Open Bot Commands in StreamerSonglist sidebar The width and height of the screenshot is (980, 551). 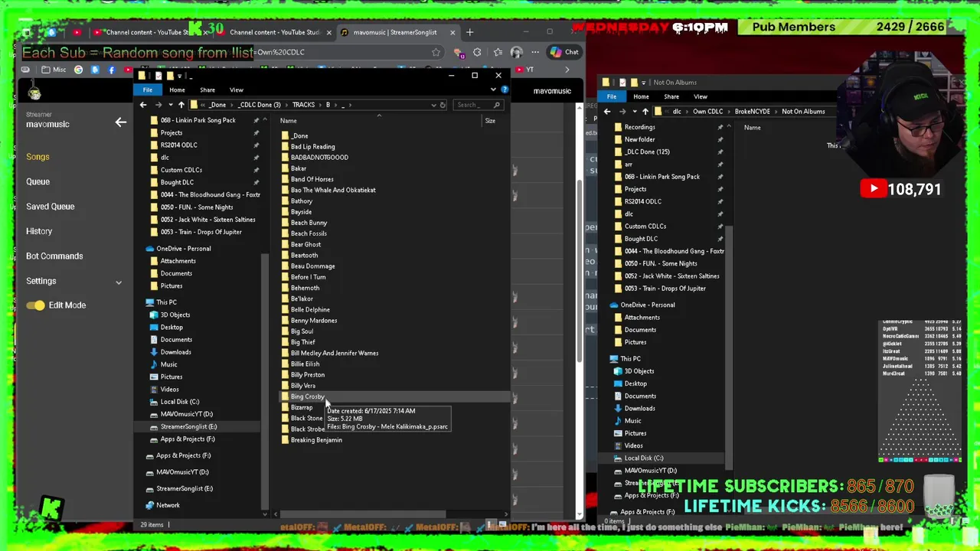point(54,256)
